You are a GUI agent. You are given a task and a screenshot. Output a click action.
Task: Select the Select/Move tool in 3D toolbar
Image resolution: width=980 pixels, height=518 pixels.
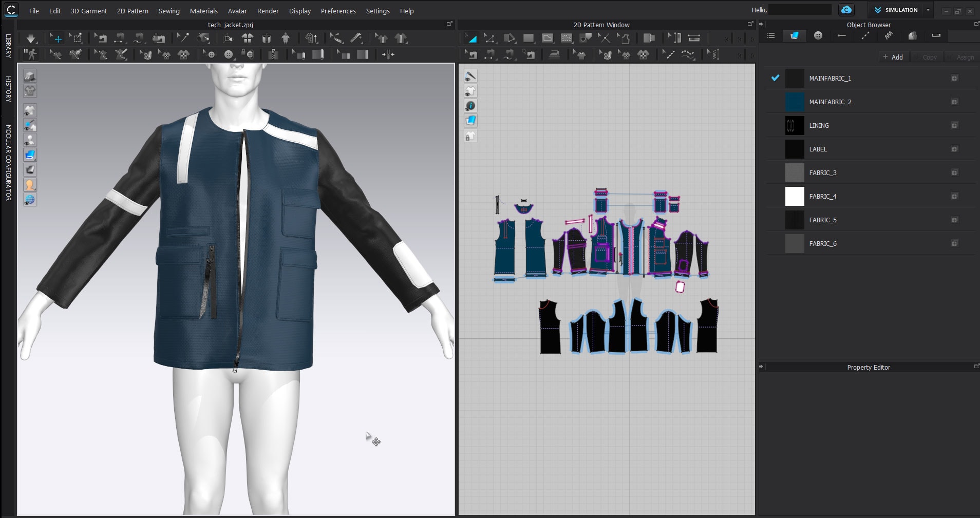pos(56,39)
